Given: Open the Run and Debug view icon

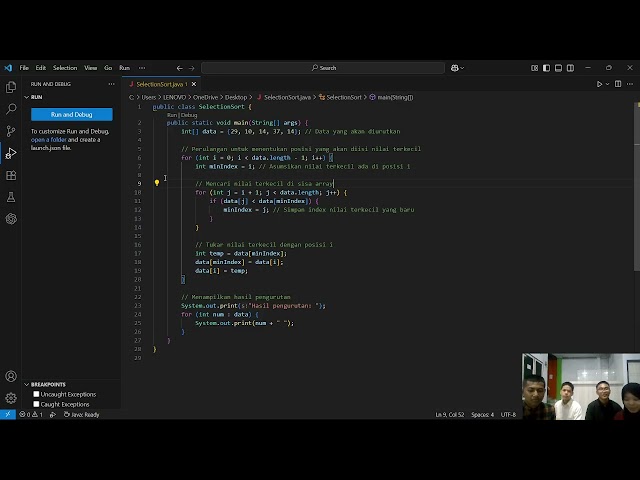Looking at the screenshot, I should pyautogui.click(x=11, y=153).
